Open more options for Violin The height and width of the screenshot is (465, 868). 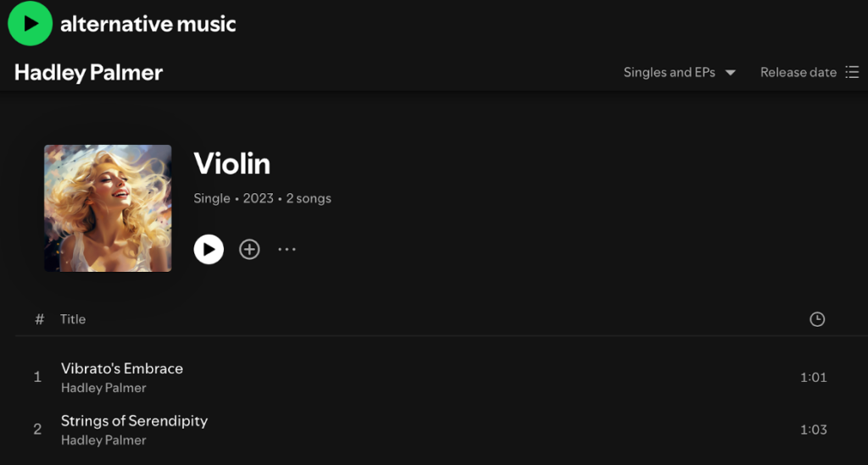click(x=287, y=249)
